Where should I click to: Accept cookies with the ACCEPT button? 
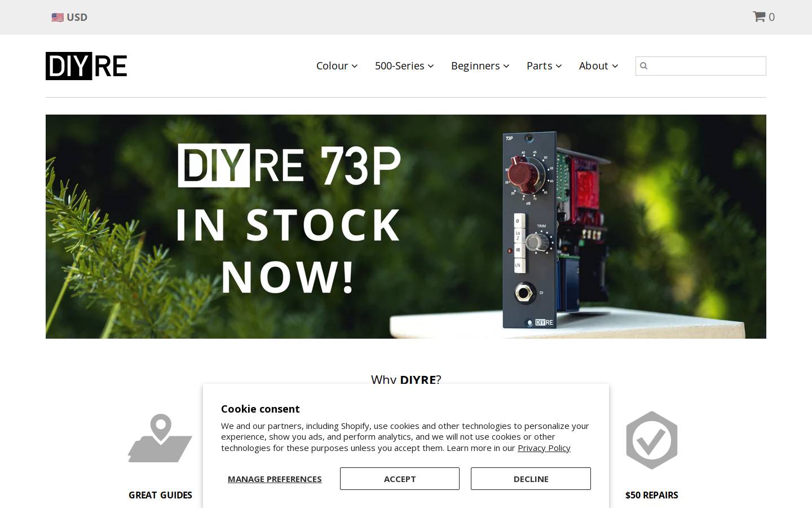400,479
